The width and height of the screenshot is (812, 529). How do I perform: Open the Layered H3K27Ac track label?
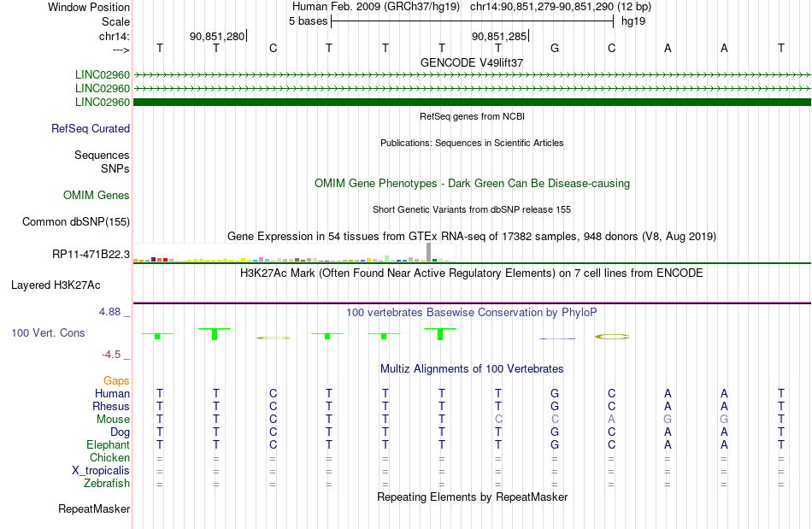coord(56,285)
